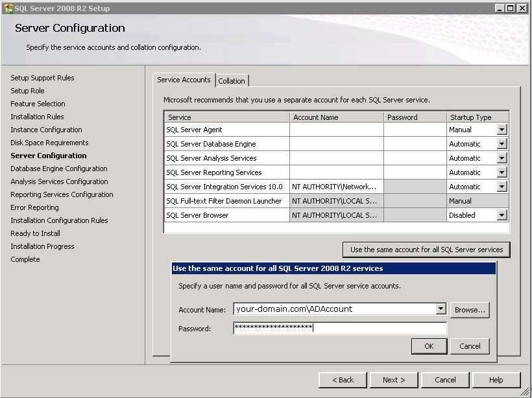Click Feature Selection in the step list
The height and width of the screenshot is (398, 532).
click(x=38, y=104)
